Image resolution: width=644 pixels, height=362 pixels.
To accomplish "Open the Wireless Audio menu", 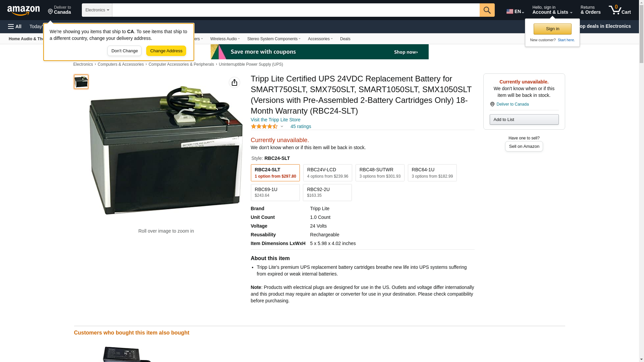I will pyautogui.click(x=225, y=39).
